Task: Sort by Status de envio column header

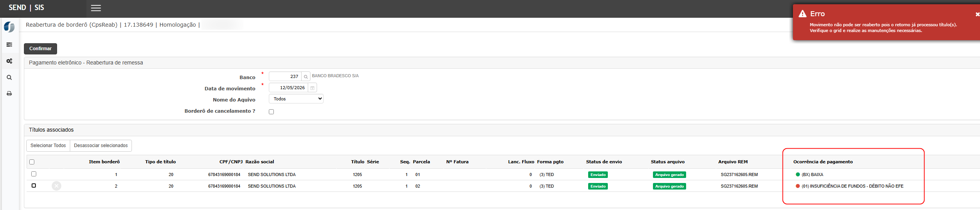Action: coord(604,162)
